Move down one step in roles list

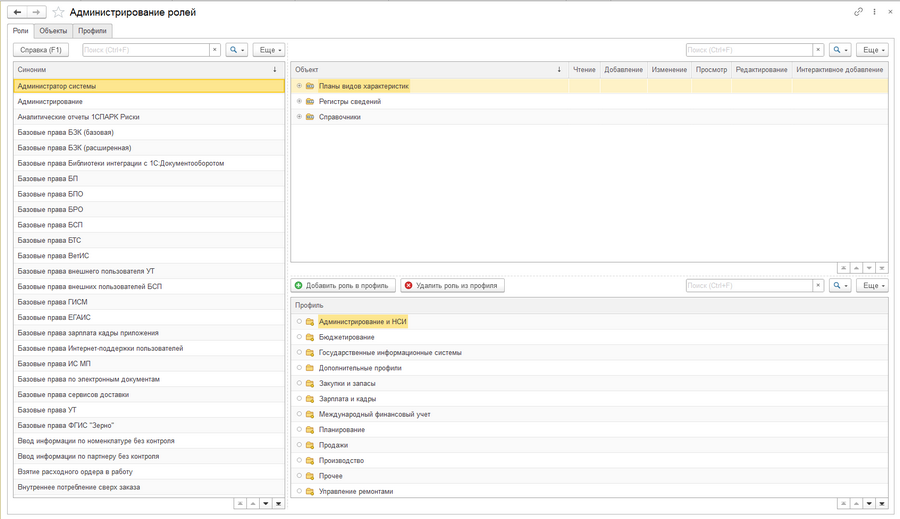266,503
